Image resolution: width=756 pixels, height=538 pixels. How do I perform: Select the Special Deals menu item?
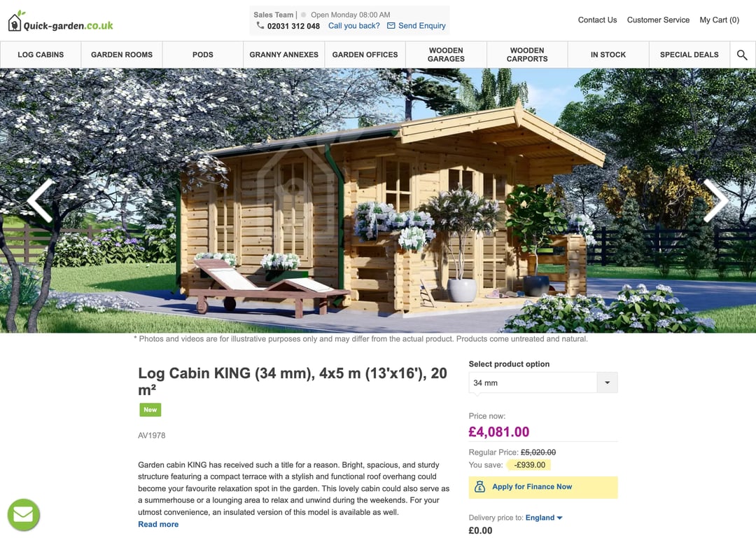pos(689,55)
